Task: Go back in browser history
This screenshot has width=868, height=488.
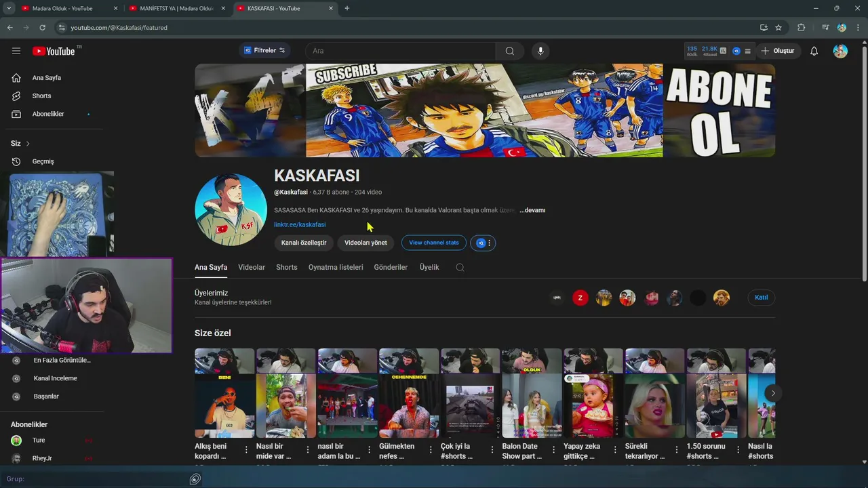Action: click(10, 28)
